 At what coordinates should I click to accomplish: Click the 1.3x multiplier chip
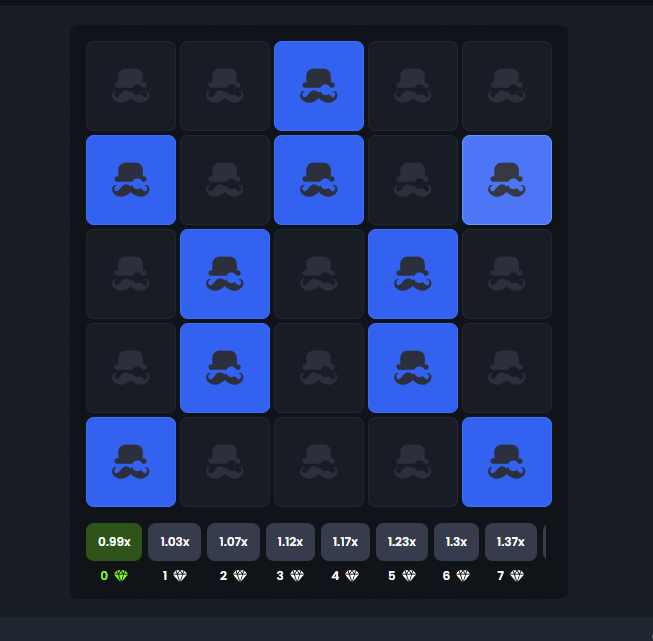456,542
